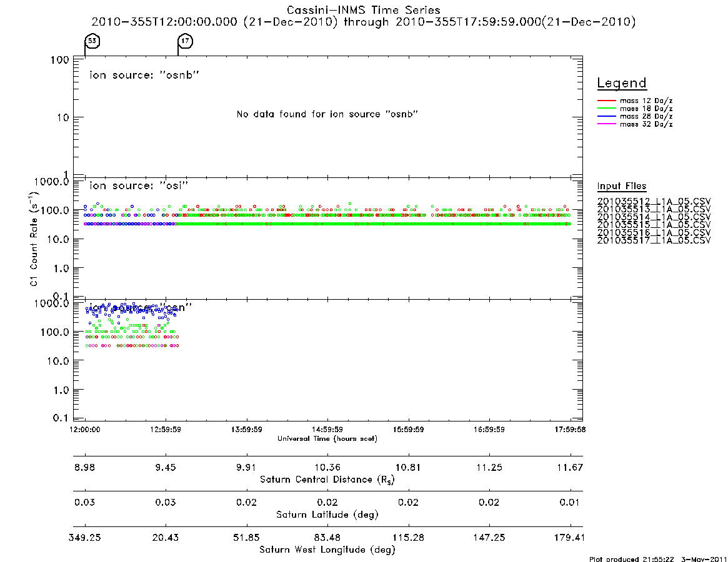728x562 pixels.
Task: Click the 'Saturn Central Distance (Rs)' axis label
Action: (327, 480)
